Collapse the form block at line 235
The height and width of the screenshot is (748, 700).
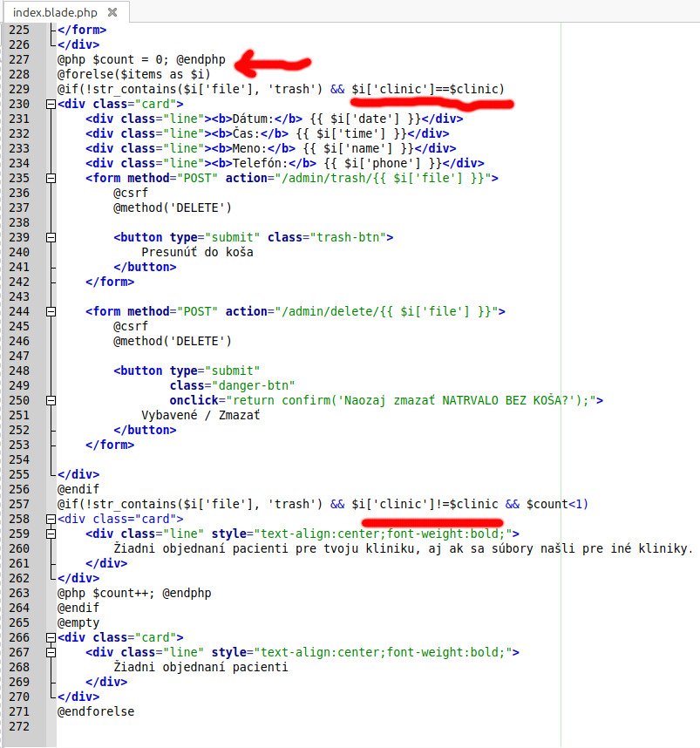pyautogui.click(x=51, y=178)
